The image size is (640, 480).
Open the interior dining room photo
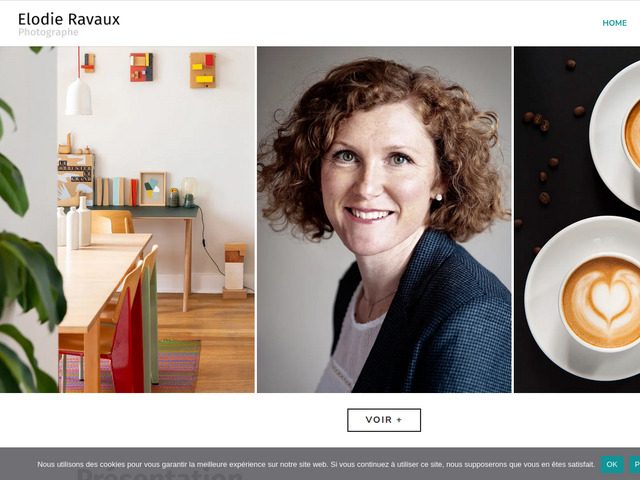[127, 220]
